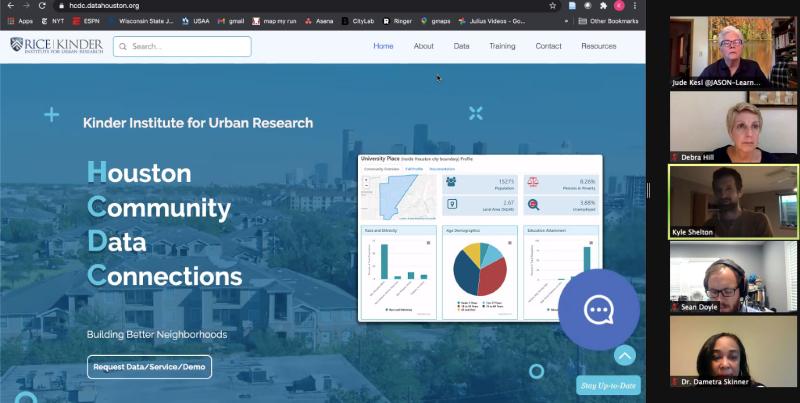Open the ESPN bookmark
Viewport: 800px width, 403px height.
pos(86,21)
